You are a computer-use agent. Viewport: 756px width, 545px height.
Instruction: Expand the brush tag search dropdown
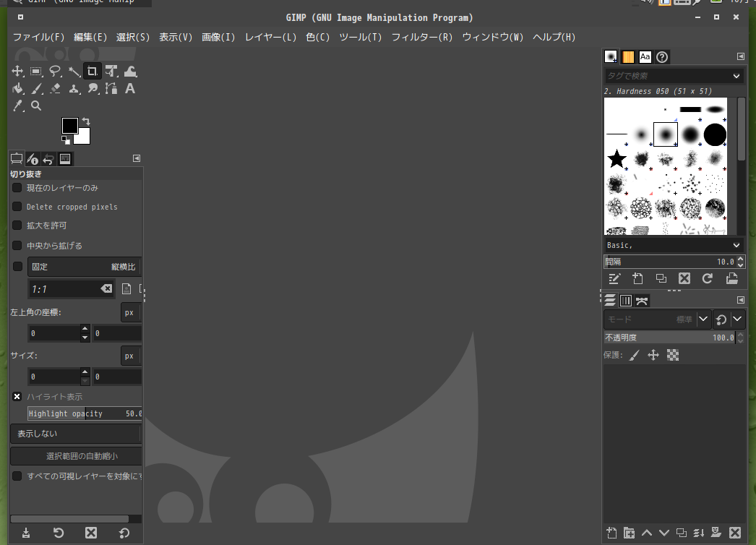point(736,76)
